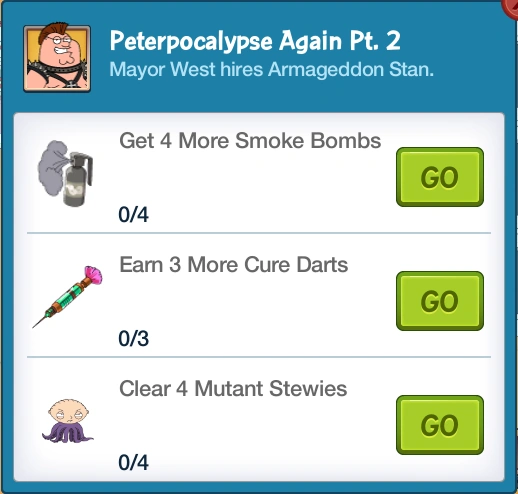Click the 0/4 progress under Smoke Bombs
Image resolution: width=518 pixels, height=494 pixels.
pos(133,214)
